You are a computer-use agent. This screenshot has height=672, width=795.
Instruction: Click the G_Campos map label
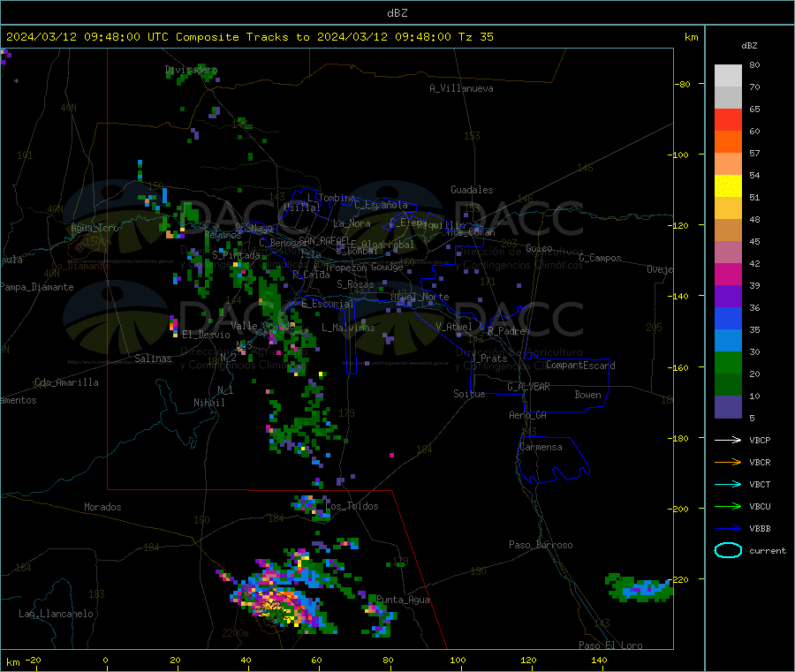pos(600,258)
